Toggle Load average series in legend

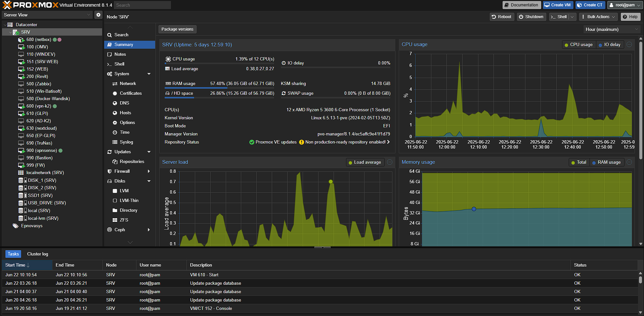[x=364, y=162]
